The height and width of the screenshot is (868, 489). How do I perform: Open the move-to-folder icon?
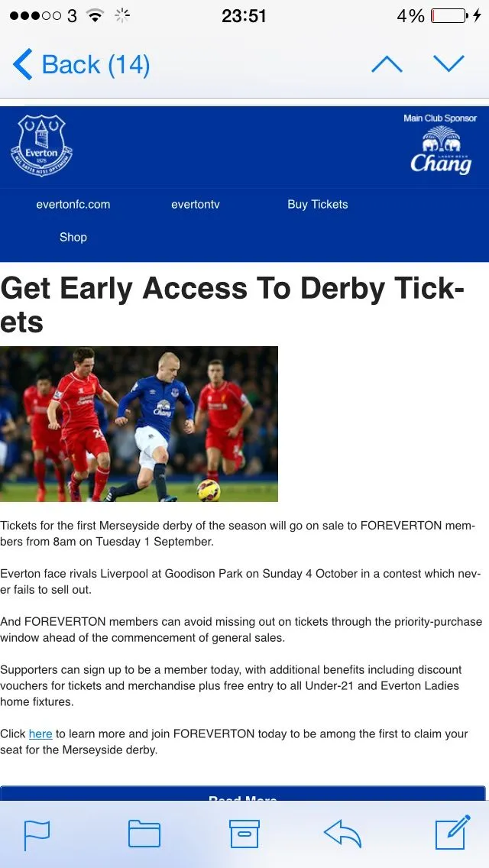(x=144, y=834)
